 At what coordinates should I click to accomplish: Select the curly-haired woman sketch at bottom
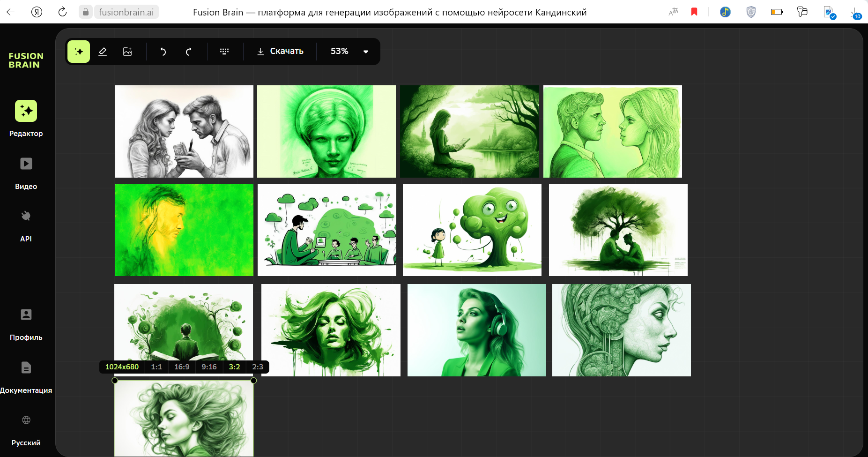184,419
